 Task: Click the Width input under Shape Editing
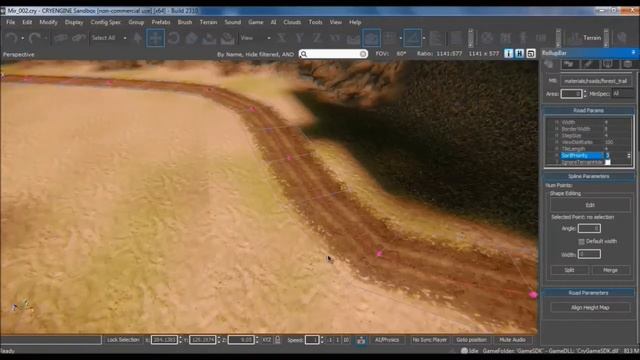click(589, 254)
